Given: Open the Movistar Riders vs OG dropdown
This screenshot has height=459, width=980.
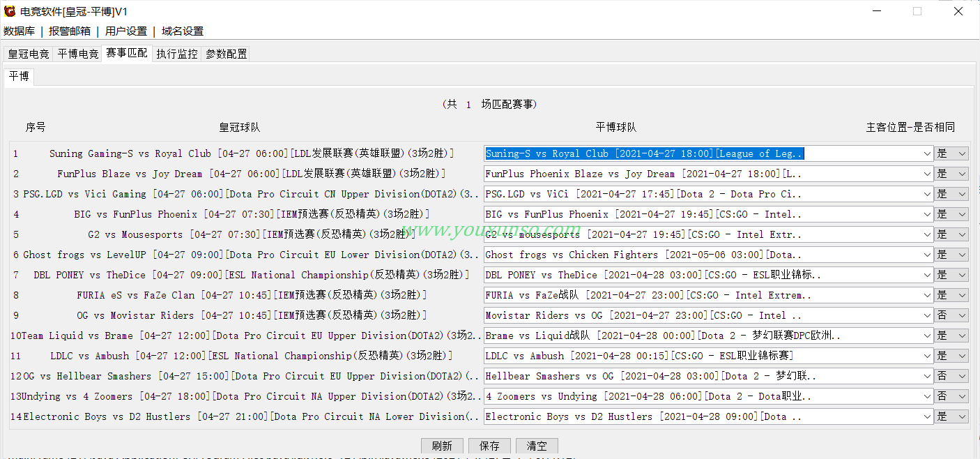Looking at the screenshot, I should (926, 315).
